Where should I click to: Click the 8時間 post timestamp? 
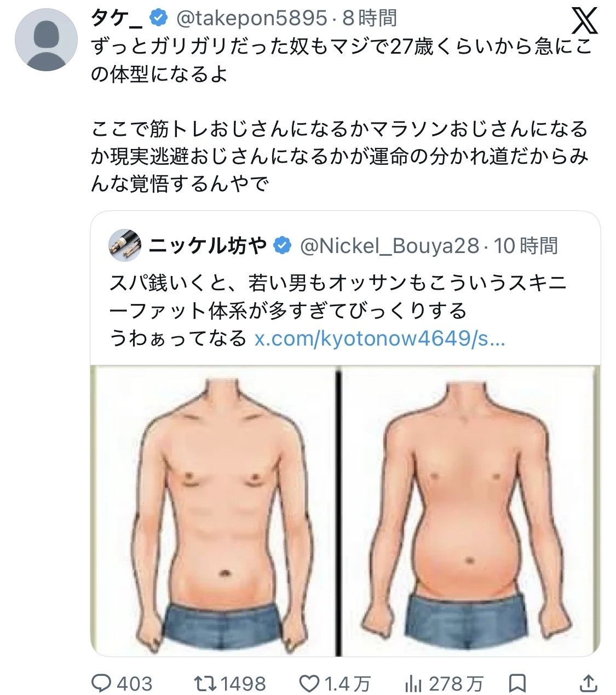pyautogui.click(x=370, y=18)
